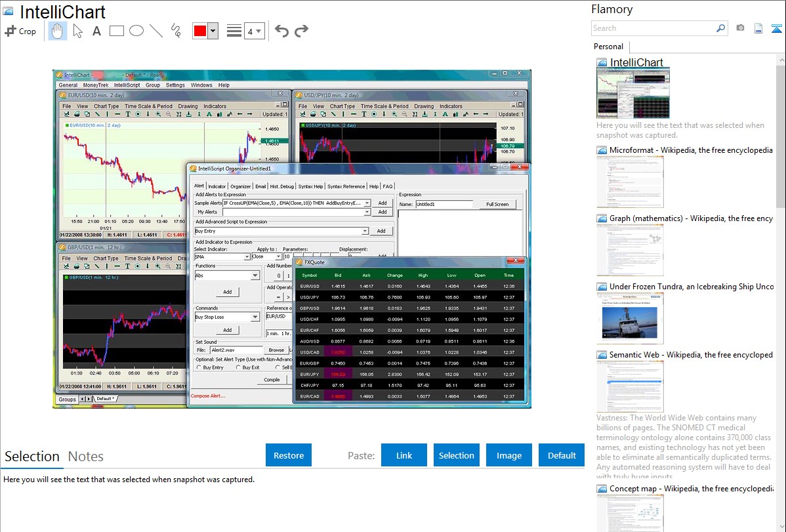Viewport: 786px width, 532px height.
Task: Expand the SMA Select Indicator dropdown
Action: [x=247, y=256]
